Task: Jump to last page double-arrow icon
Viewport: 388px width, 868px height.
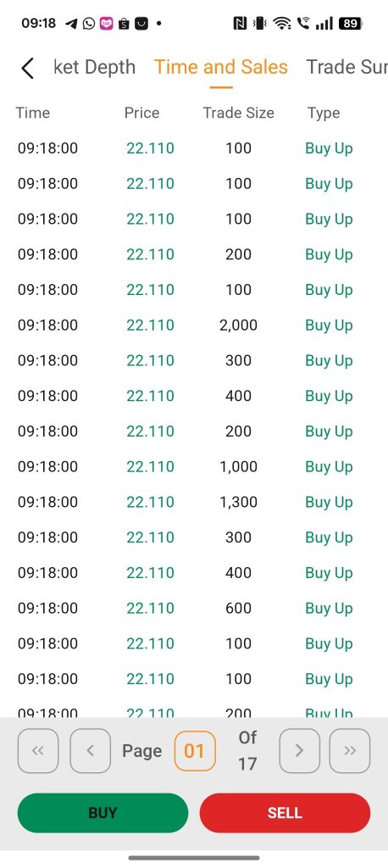Action: 350,751
